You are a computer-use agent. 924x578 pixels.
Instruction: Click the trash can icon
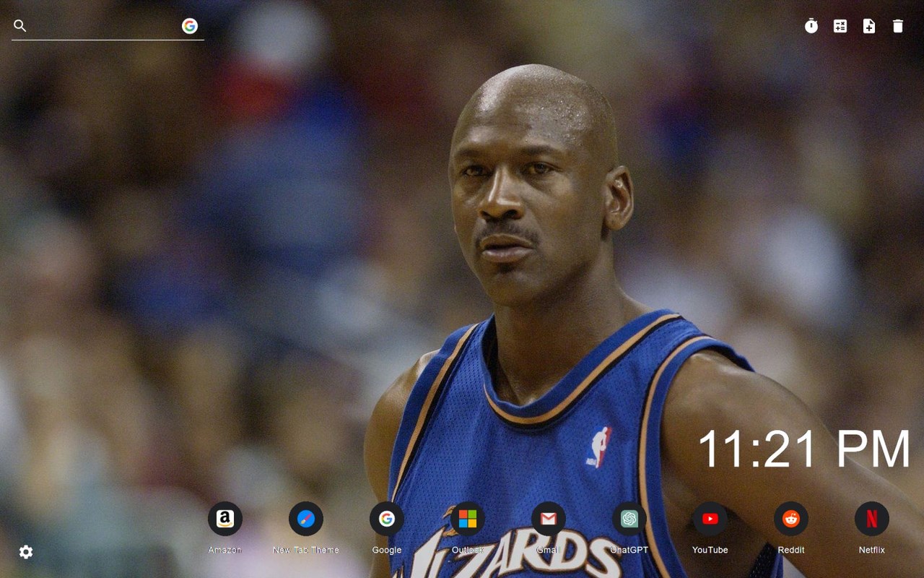tap(898, 26)
